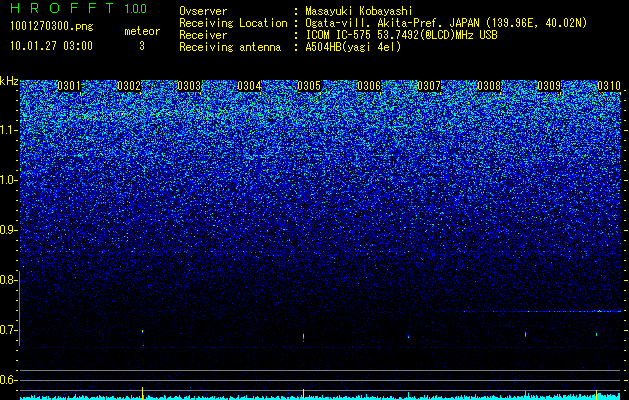
Task: Click the timestamp 10.01.27 03:00
Action: click(52, 45)
